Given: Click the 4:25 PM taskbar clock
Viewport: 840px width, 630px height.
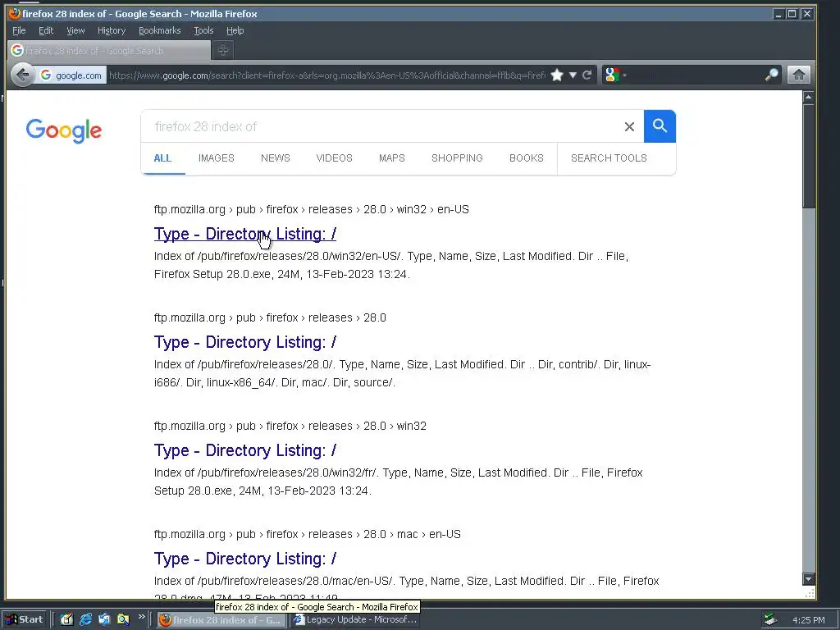Looking at the screenshot, I should [808, 620].
